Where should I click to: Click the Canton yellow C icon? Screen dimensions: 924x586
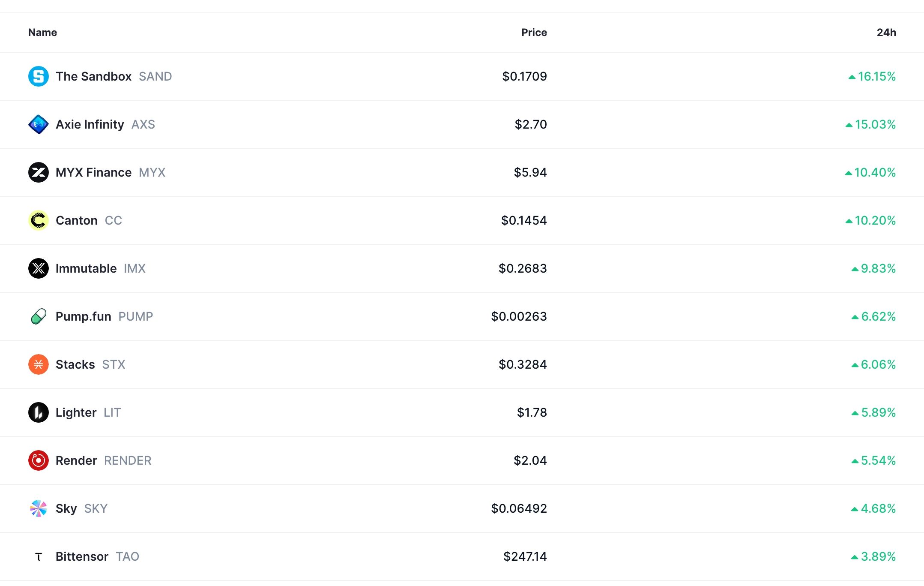click(39, 220)
